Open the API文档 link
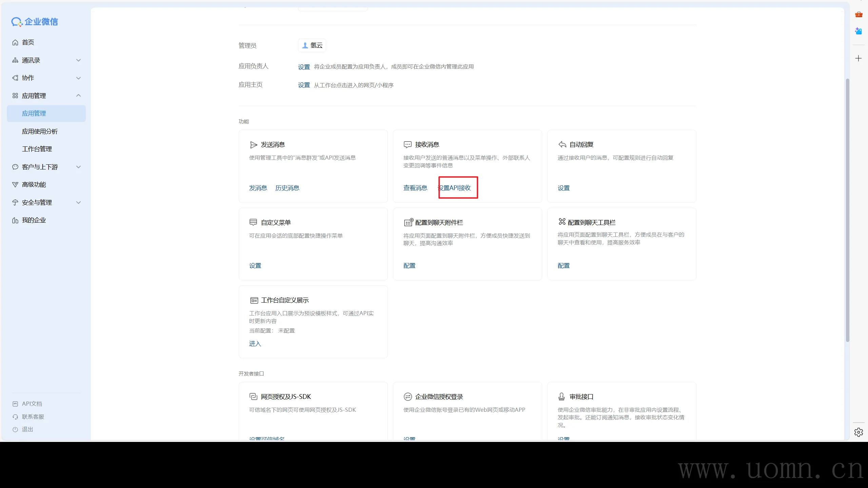Screen dimensions: 868x488 (32, 404)
